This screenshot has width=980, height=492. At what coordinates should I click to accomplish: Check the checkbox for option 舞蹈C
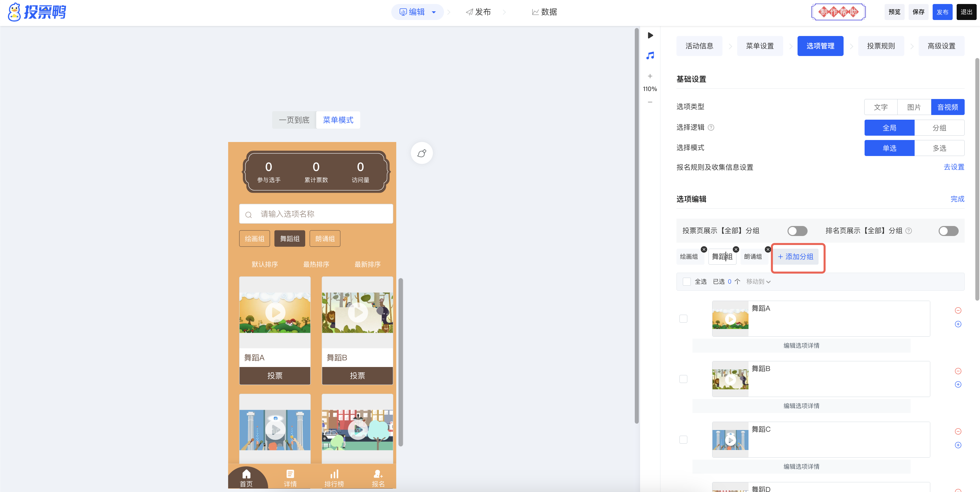tap(683, 440)
